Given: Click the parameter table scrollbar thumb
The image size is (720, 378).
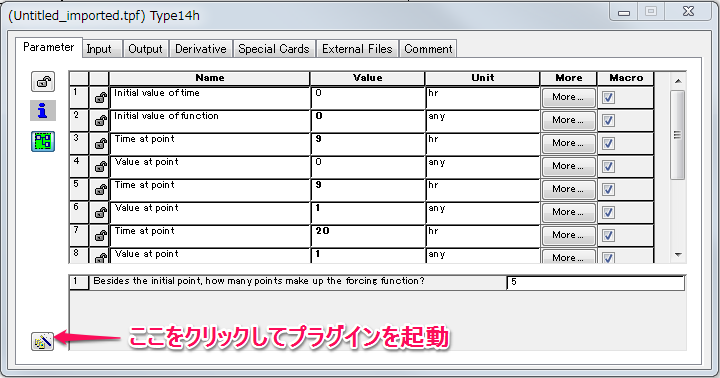Looking at the screenshot, I should pos(677,135).
